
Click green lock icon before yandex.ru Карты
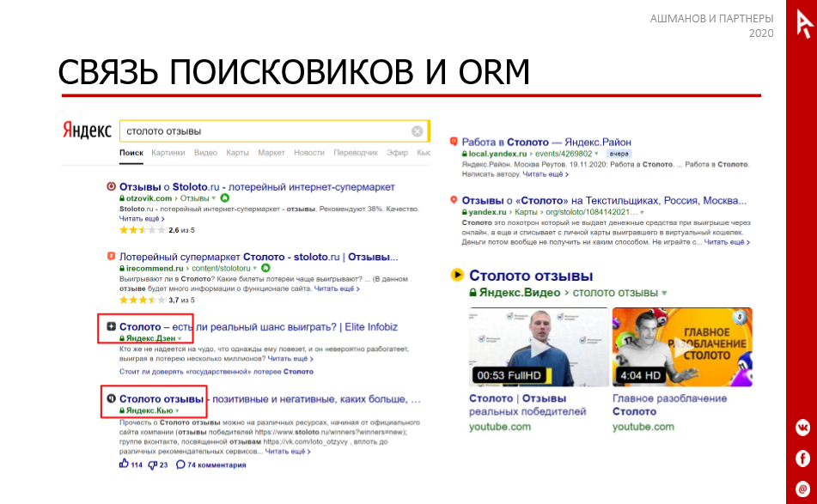pyautogui.click(x=464, y=212)
